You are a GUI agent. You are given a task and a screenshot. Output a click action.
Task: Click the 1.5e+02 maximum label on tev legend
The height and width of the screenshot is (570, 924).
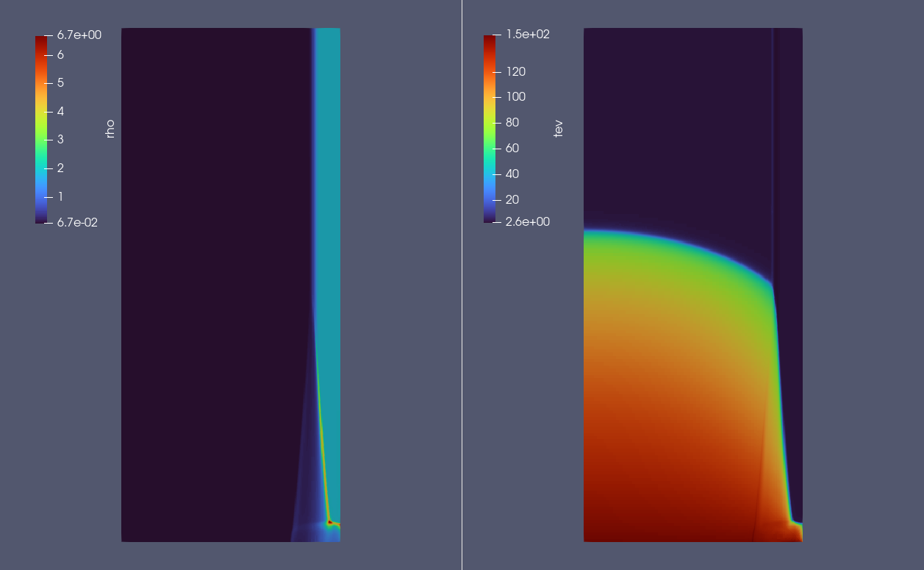(527, 35)
